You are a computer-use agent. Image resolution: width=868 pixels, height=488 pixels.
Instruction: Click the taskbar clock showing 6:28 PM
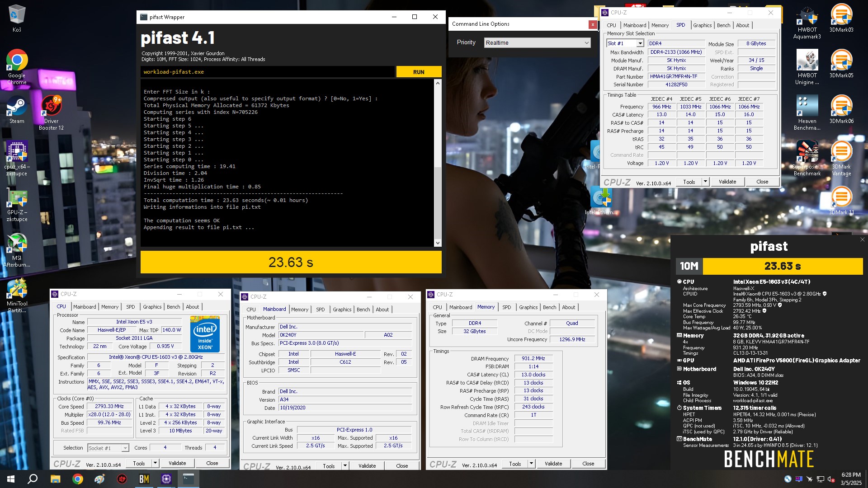(x=851, y=479)
